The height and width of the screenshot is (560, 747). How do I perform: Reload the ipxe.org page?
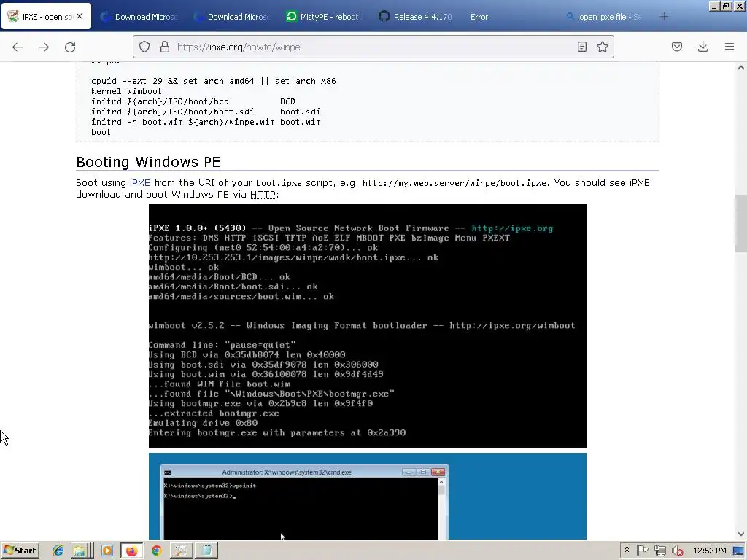[x=70, y=47]
